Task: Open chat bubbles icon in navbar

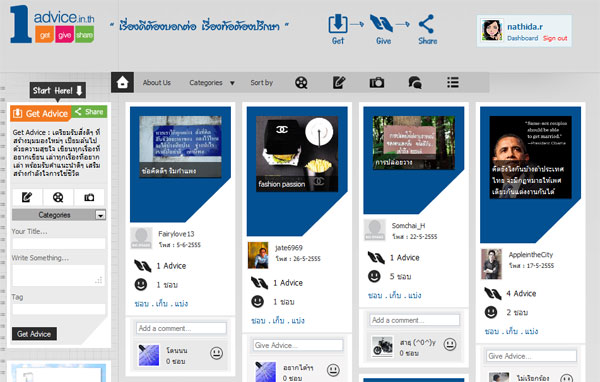Action: click(x=415, y=82)
